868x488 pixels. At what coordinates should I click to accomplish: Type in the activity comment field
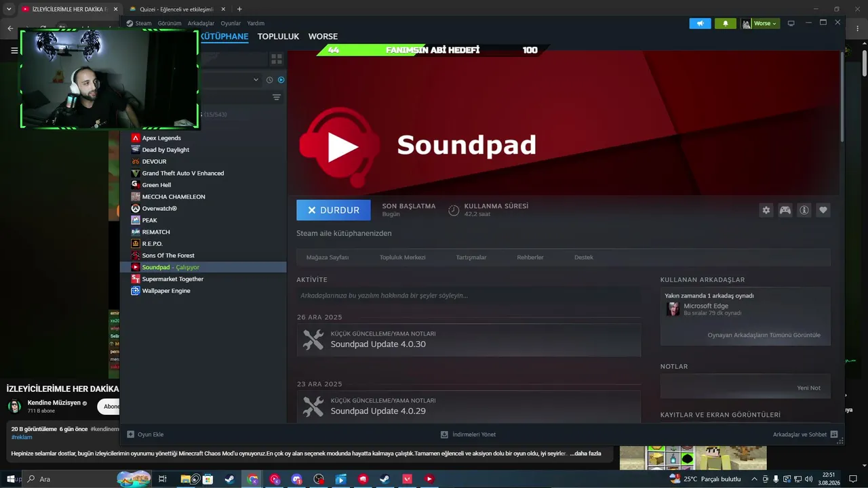pos(469,296)
